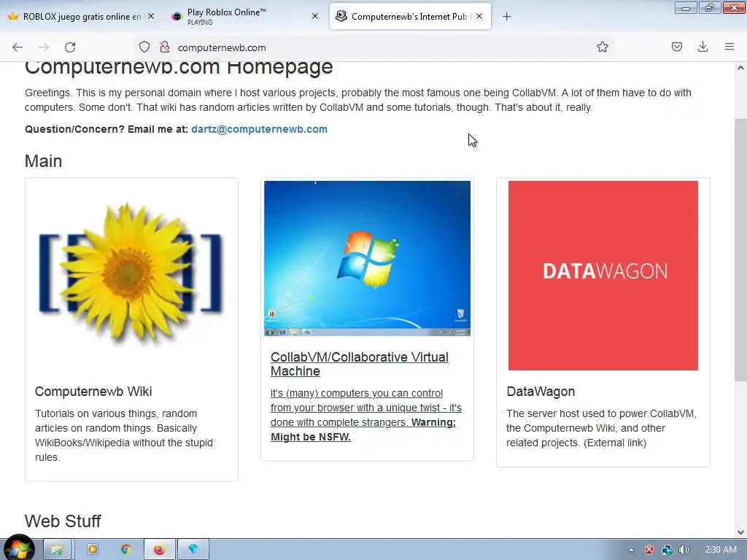Screen dimensions: 747x560
Task: Close the ROBLOX juego gratis tab
Action: (x=151, y=16)
